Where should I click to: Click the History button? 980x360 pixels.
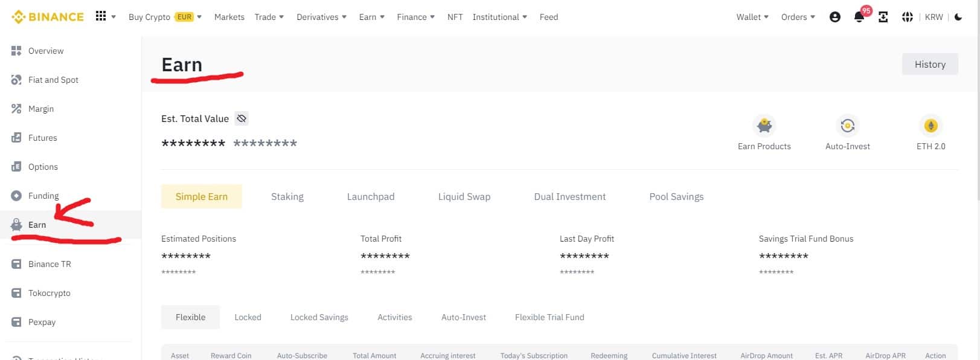[929, 64]
